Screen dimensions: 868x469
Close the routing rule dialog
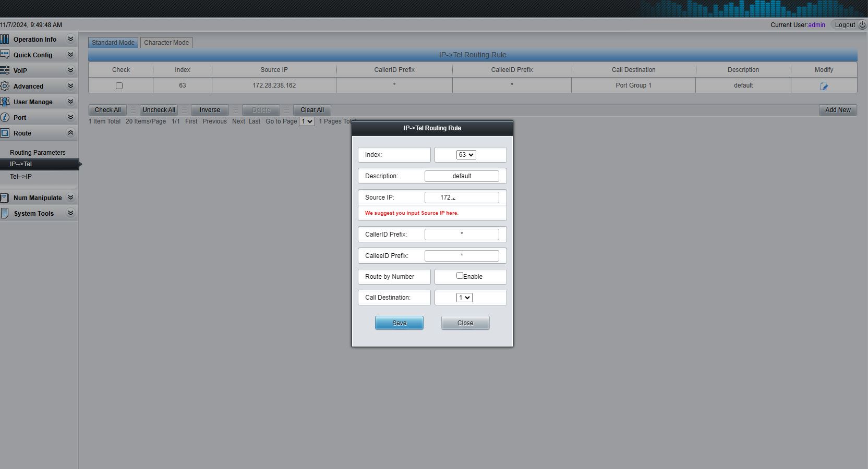click(465, 323)
